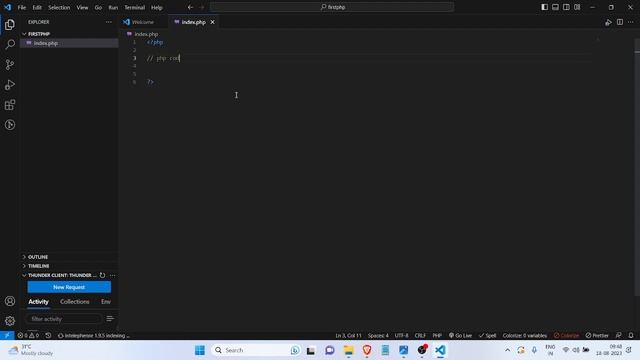
Task: Open the View menu
Action: [x=82, y=7]
